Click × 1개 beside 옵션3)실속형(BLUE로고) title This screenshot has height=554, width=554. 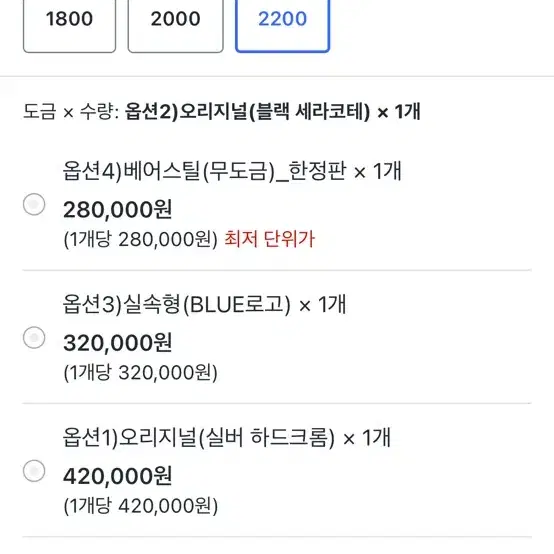tap(322, 305)
